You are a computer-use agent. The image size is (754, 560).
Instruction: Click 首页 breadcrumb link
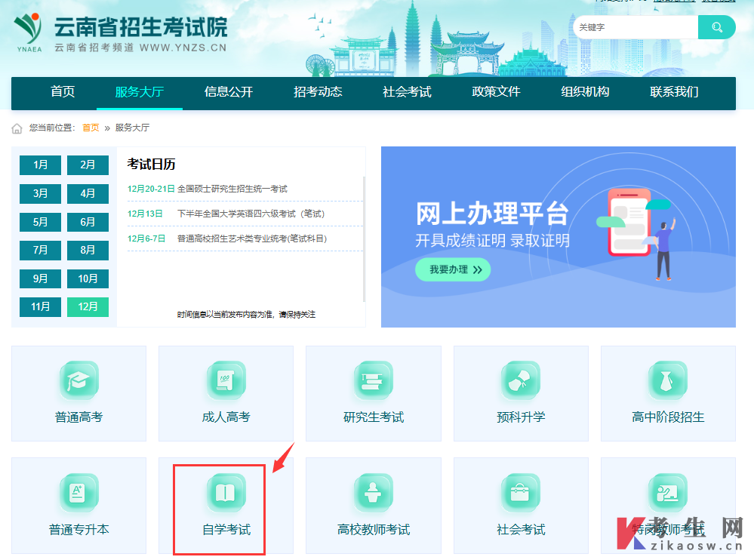click(x=91, y=128)
